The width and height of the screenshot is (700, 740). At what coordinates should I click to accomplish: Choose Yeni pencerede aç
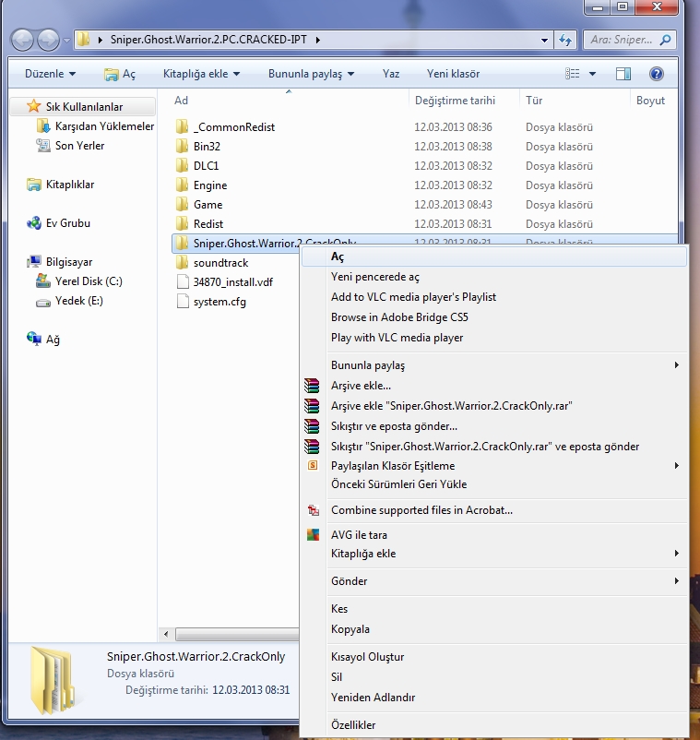pos(493,277)
